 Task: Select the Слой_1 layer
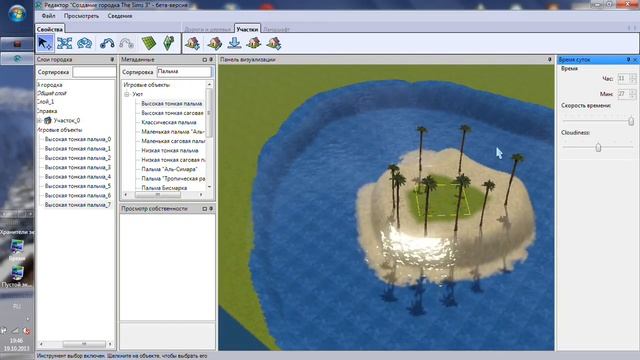pos(46,102)
